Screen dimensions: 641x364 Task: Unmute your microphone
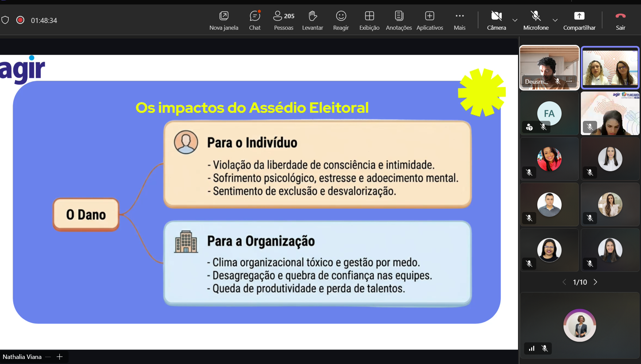coord(536,20)
